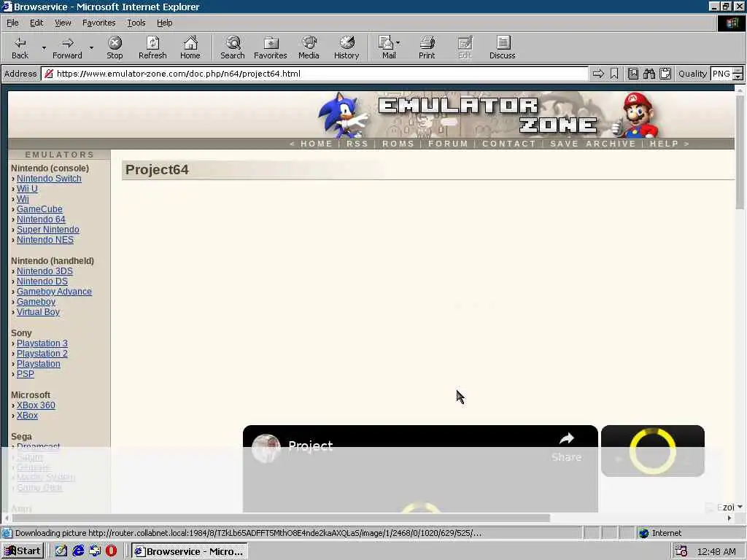Click the Share arrow on video
The image size is (747, 560).
[566, 438]
